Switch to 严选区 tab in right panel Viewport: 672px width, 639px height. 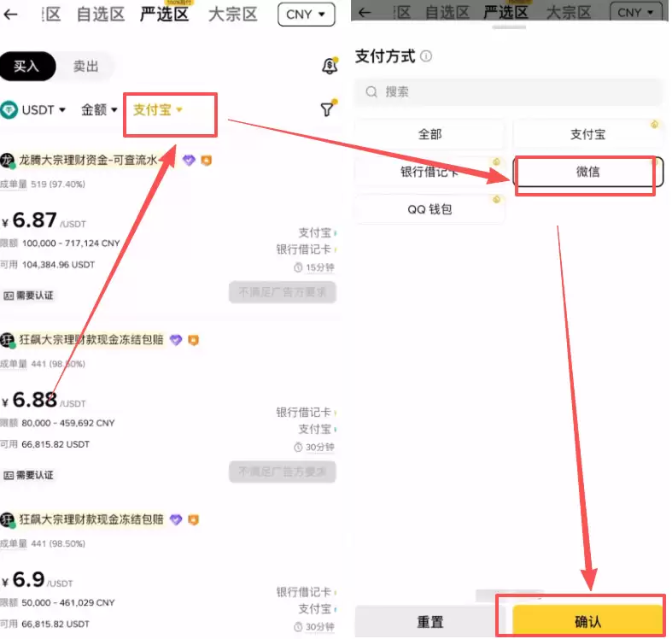[505, 13]
